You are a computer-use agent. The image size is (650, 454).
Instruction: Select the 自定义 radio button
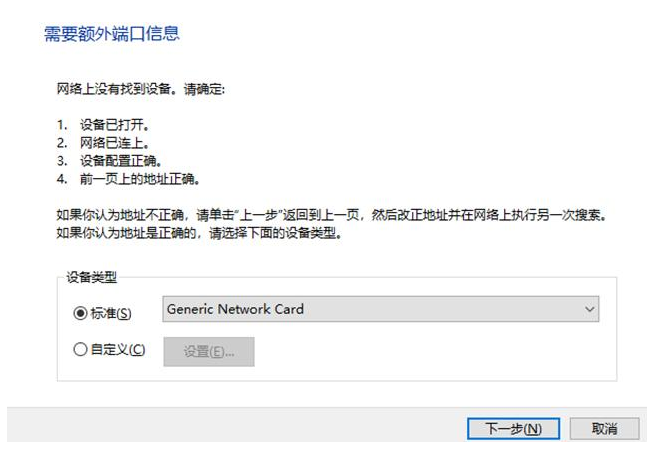tap(81, 350)
